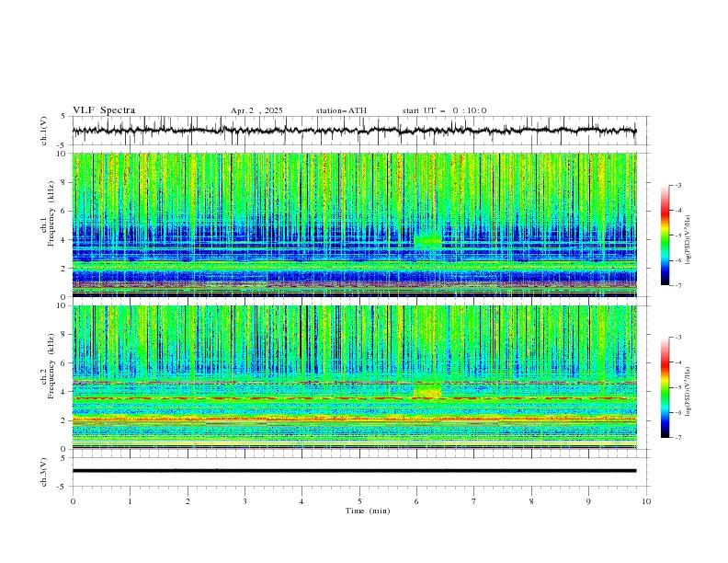Click the "ch.1(V)" waveform axis label

[44, 131]
